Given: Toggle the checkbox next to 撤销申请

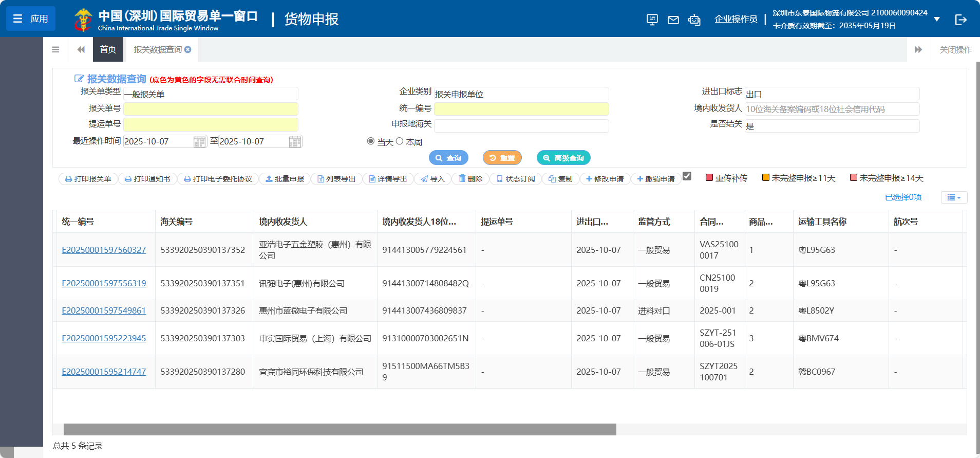Looking at the screenshot, I should [687, 176].
